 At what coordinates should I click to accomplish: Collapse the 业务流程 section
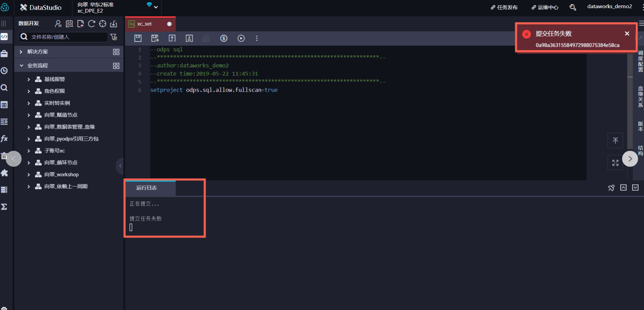21,65
